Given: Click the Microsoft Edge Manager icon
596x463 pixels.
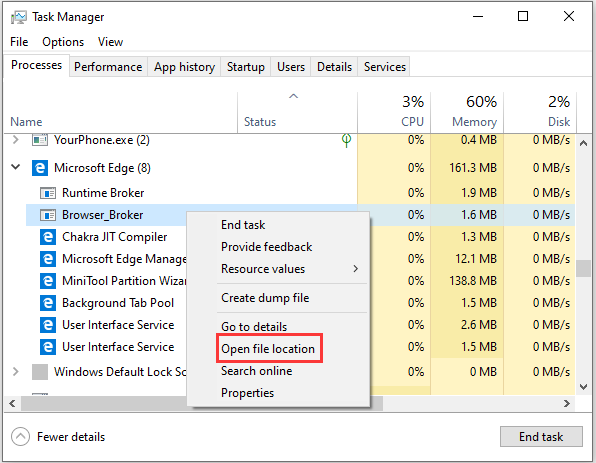Looking at the screenshot, I should tap(48, 259).
